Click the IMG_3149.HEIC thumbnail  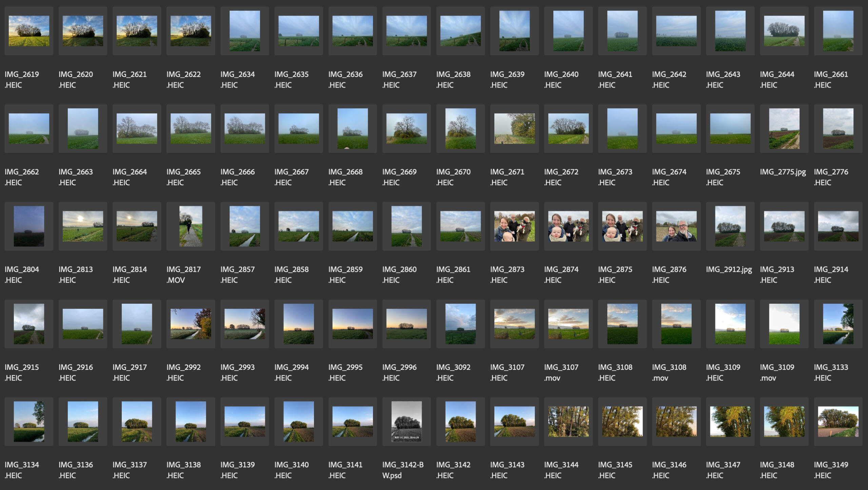click(837, 421)
